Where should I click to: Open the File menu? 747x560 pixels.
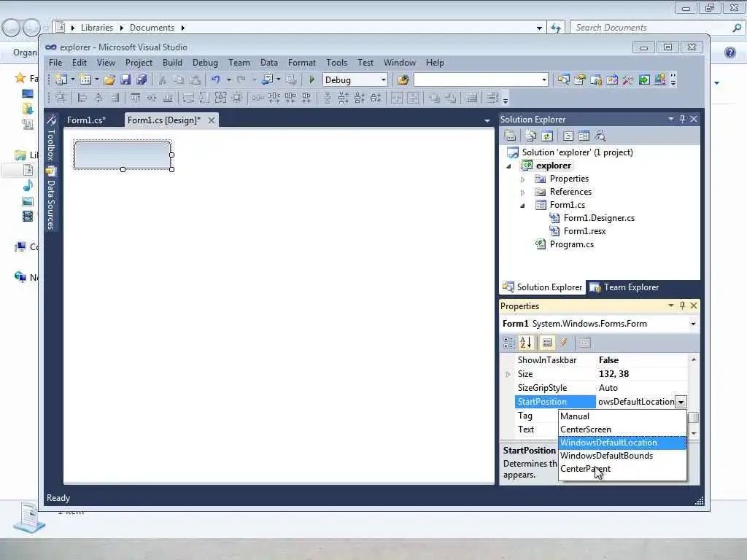55,63
